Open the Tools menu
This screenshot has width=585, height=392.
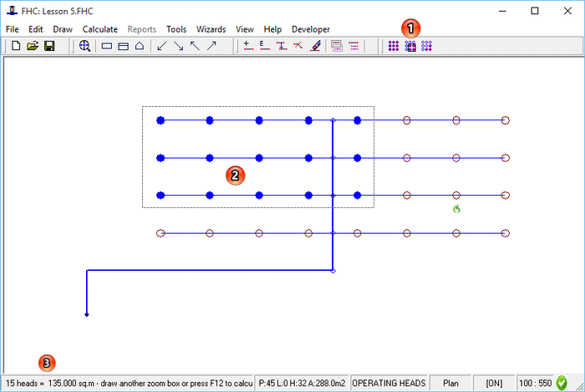coord(175,29)
